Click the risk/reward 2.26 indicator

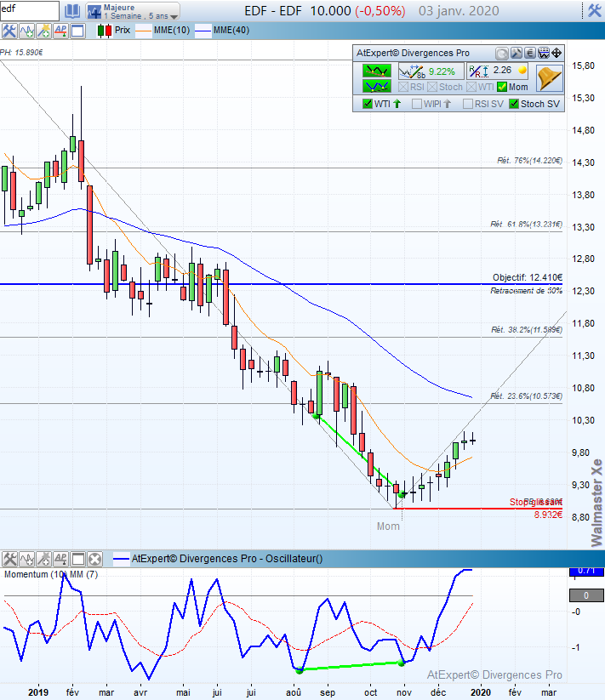(x=498, y=71)
